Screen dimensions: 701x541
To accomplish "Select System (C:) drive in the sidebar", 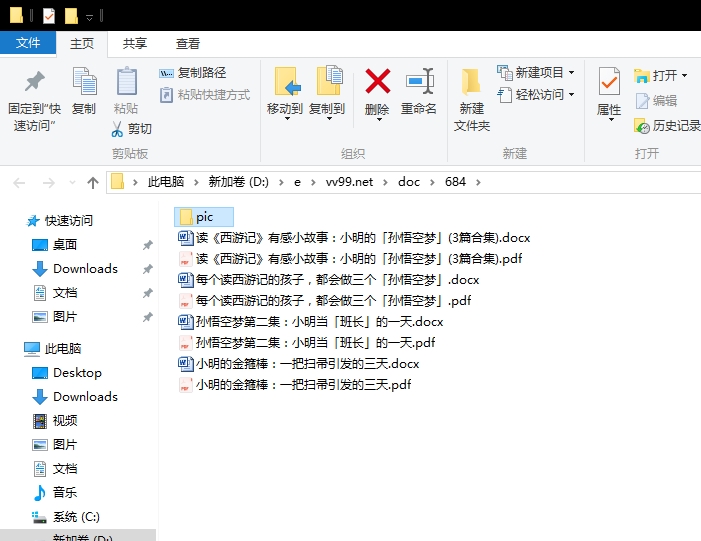I will click(66, 517).
